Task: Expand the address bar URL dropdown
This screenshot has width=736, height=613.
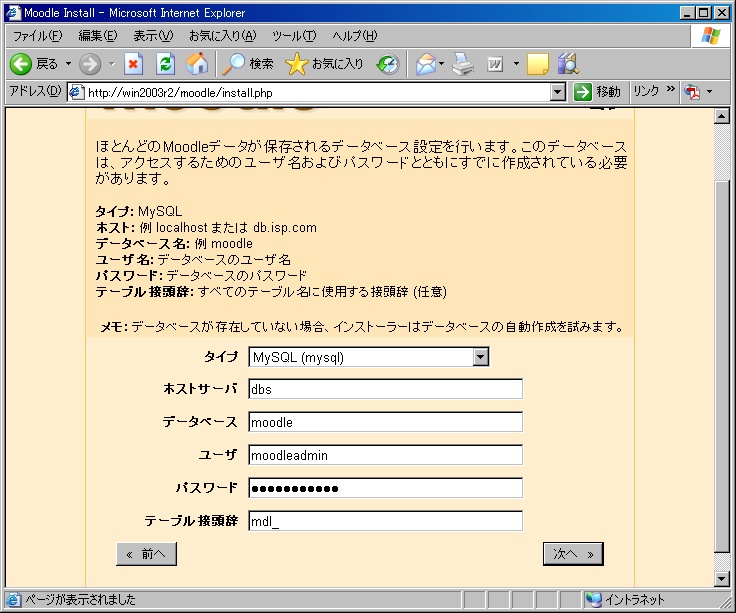Action: click(557, 92)
